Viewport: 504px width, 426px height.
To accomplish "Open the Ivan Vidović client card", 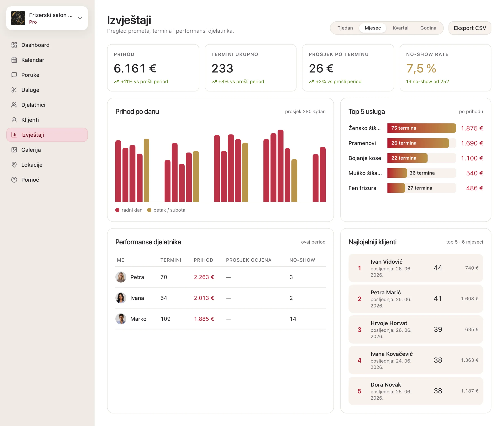I will (415, 268).
